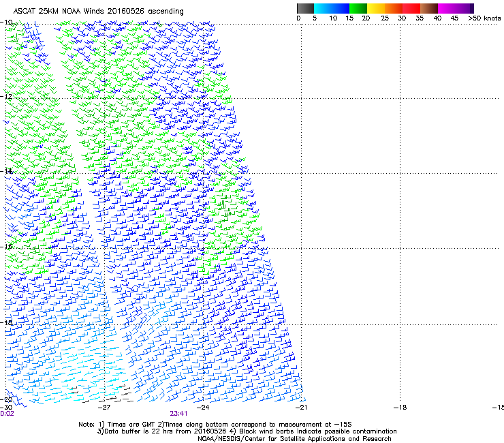Viewport: 504px width, 443px height.
Task: Click the red 30-35 knots color segment
Action: tap(411, 8)
